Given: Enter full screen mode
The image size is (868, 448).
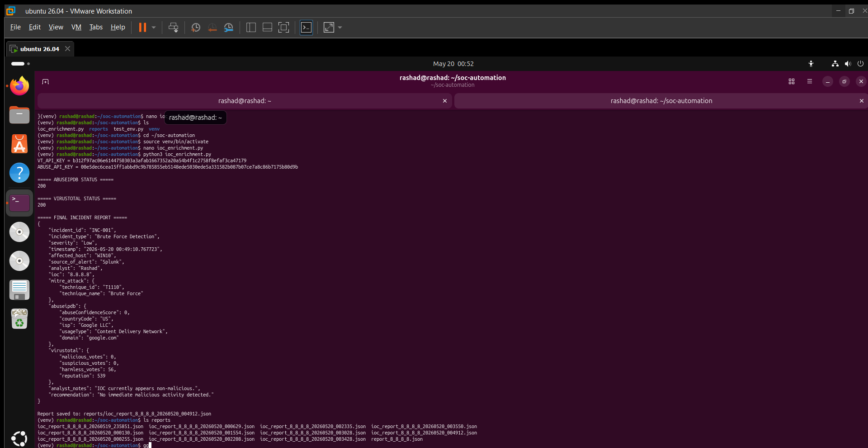Looking at the screenshot, I should pos(283,28).
